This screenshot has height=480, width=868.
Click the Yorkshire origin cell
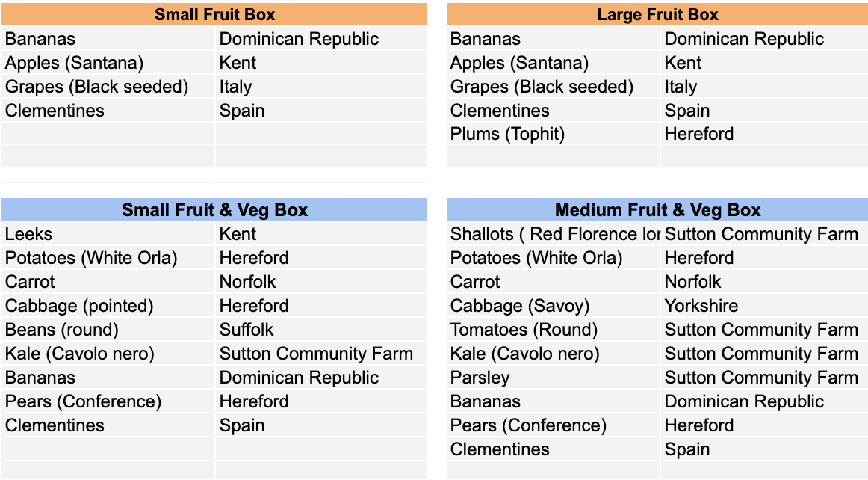click(x=764, y=306)
